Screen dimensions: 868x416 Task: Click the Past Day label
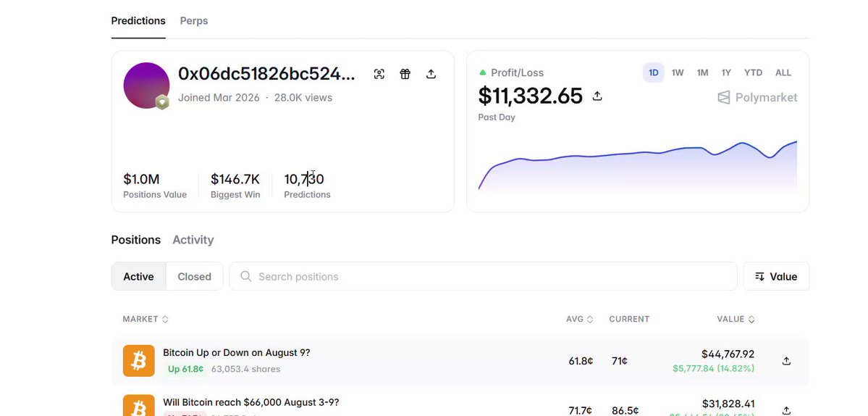pyautogui.click(x=497, y=117)
